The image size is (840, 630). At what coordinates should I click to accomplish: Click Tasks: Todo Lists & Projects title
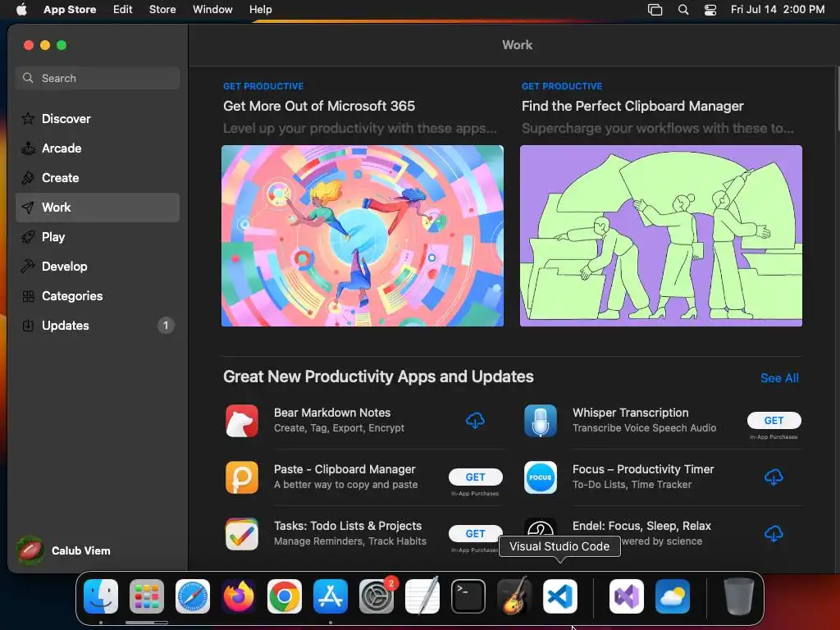(348, 526)
